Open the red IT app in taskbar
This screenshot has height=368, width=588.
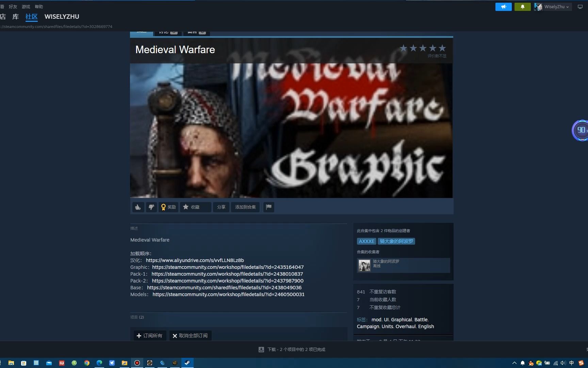[62, 363]
